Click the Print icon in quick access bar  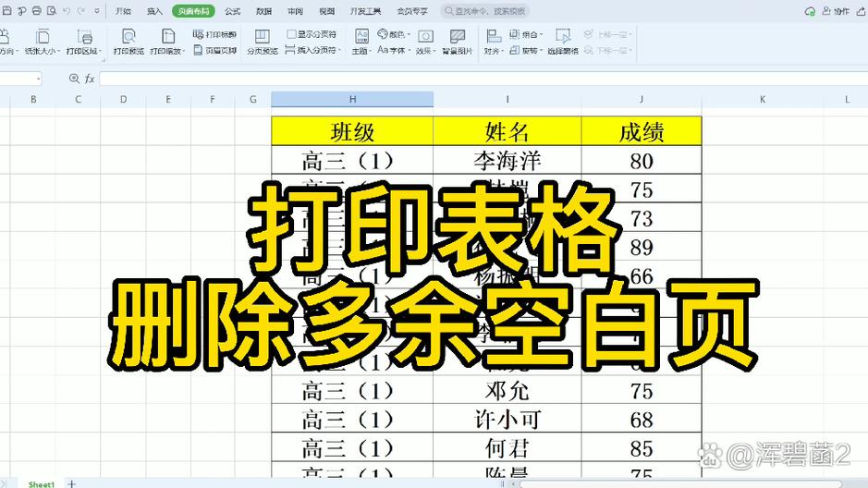pyautogui.click(x=37, y=10)
